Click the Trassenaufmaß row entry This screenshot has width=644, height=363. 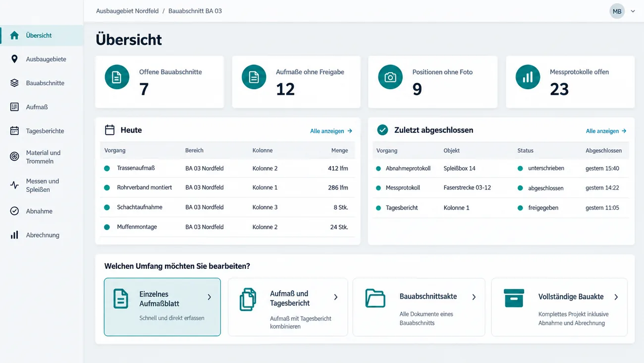coord(136,168)
